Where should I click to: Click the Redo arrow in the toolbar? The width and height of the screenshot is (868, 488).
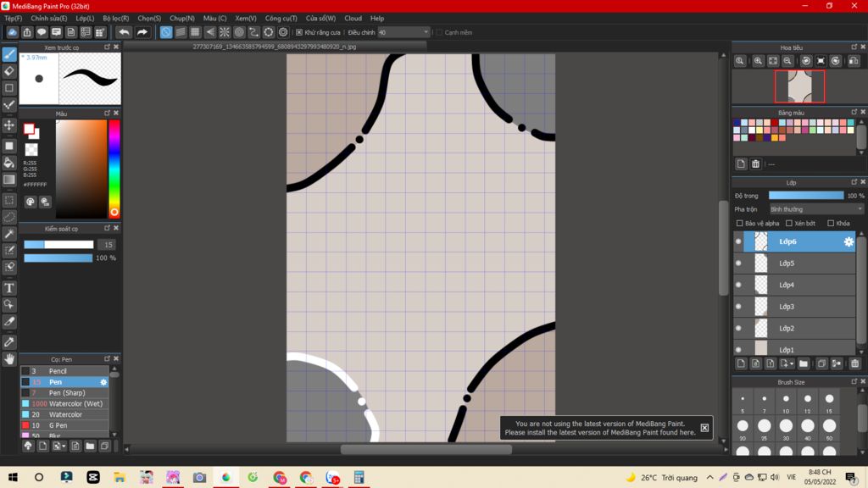(142, 32)
